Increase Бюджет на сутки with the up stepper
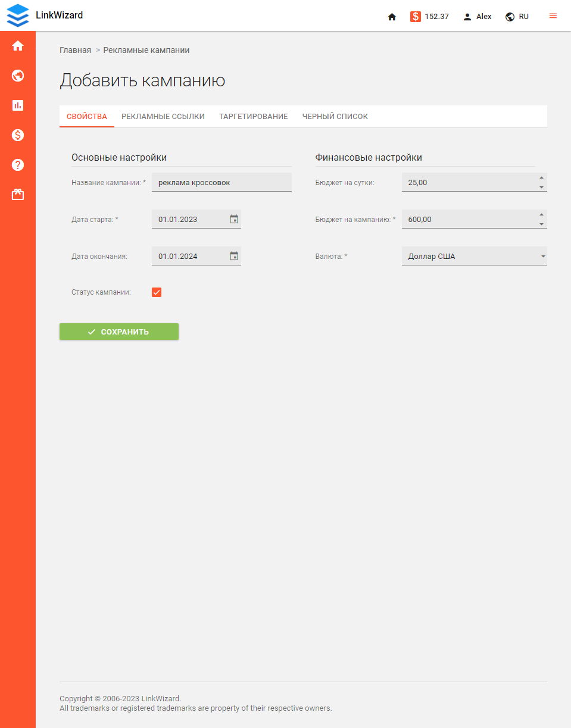571x728 pixels. tap(541, 178)
